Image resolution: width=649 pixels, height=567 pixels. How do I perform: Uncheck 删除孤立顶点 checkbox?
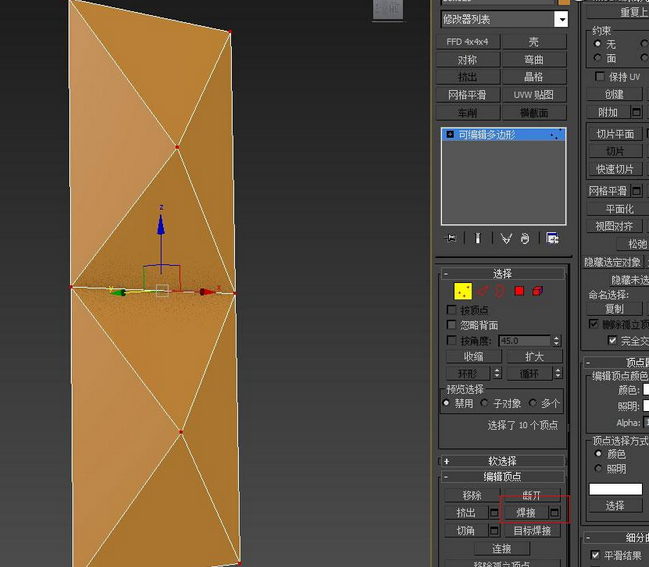pyautogui.click(x=594, y=324)
